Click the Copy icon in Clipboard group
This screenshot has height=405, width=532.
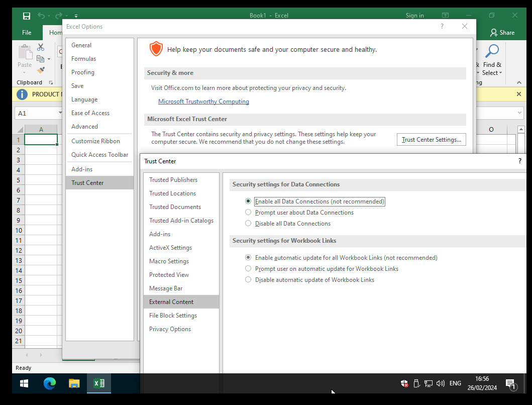(x=40, y=58)
